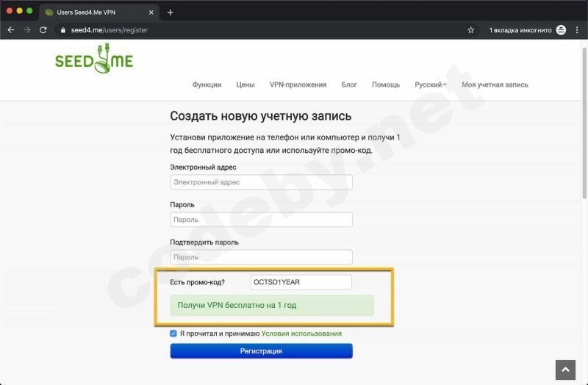Viewport: 588px width, 385px height.
Task: Click the Есть промо-код? label
Action: (197, 282)
